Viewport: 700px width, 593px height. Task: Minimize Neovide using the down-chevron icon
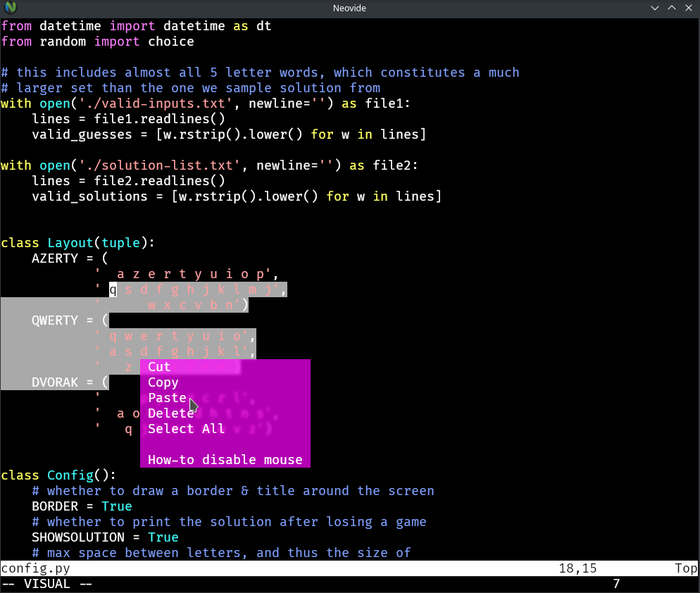point(654,8)
